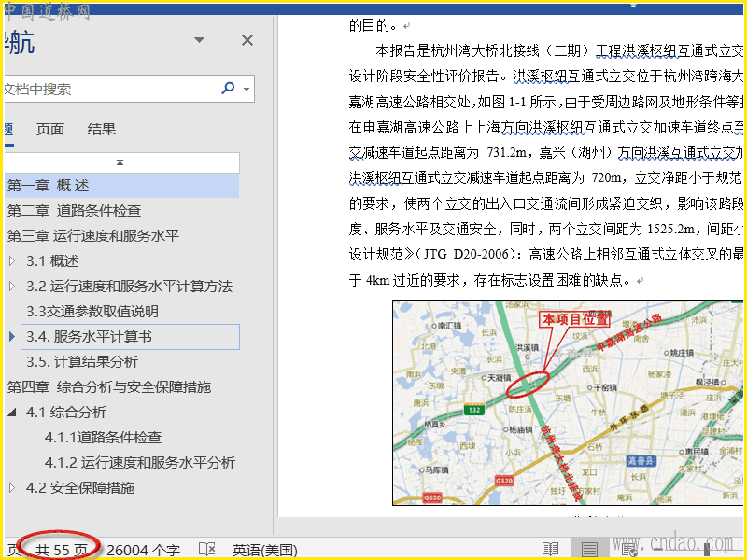This screenshot has width=747, height=560.
Task: Expand the 3.1 概述 heading
Action: point(12,260)
